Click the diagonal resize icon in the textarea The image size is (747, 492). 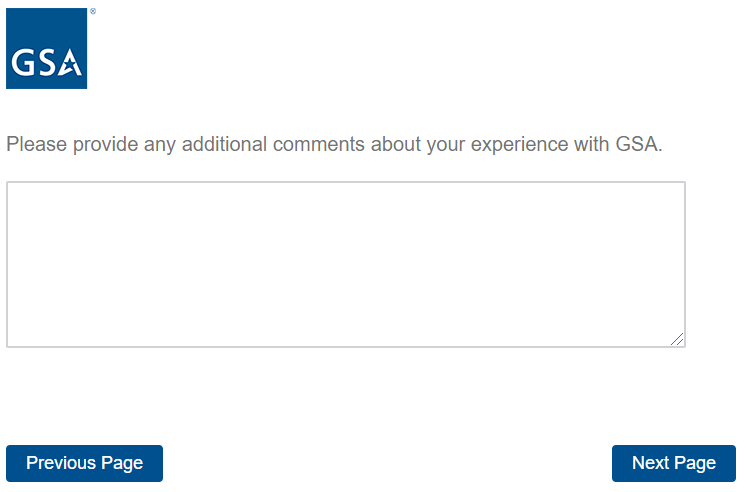point(678,340)
